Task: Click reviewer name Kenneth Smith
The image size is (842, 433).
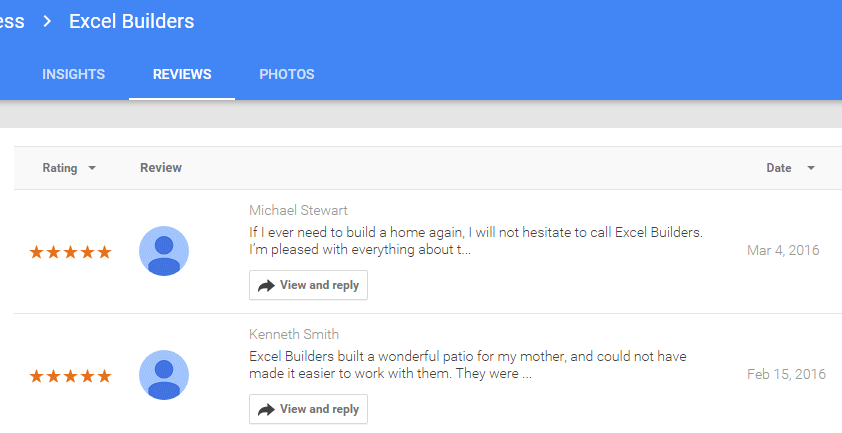Action: (294, 334)
